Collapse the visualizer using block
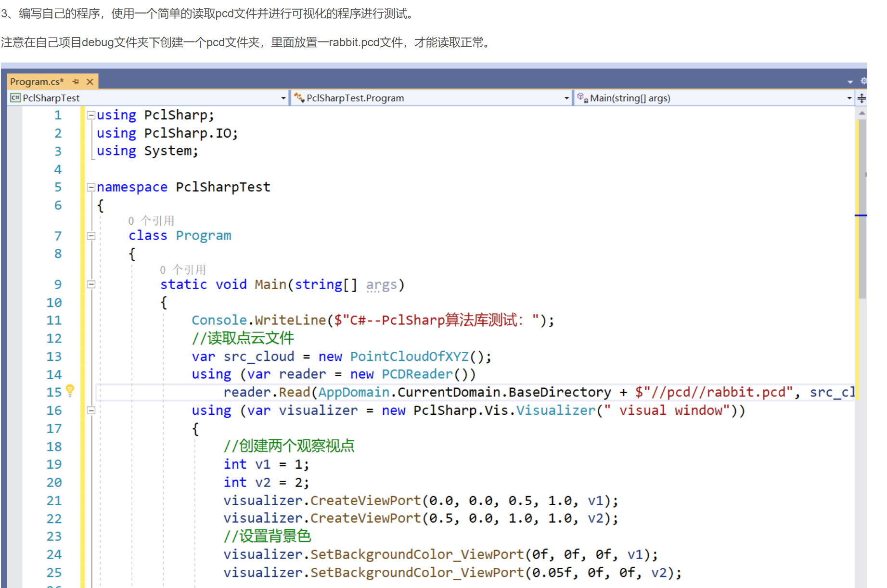The image size is (887, 588). click(90, 410)
